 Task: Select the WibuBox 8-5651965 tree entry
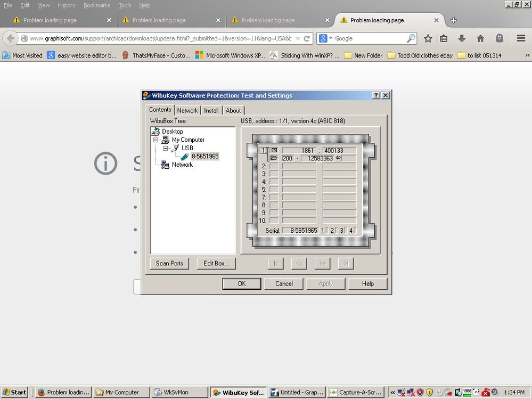pos(205,156)
